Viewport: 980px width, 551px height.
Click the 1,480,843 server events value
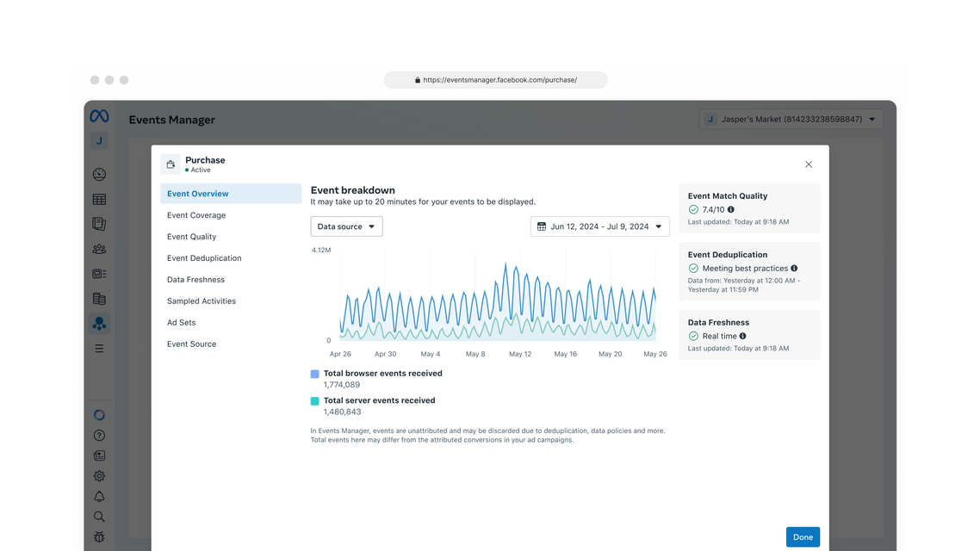click(x=343, y=412)
